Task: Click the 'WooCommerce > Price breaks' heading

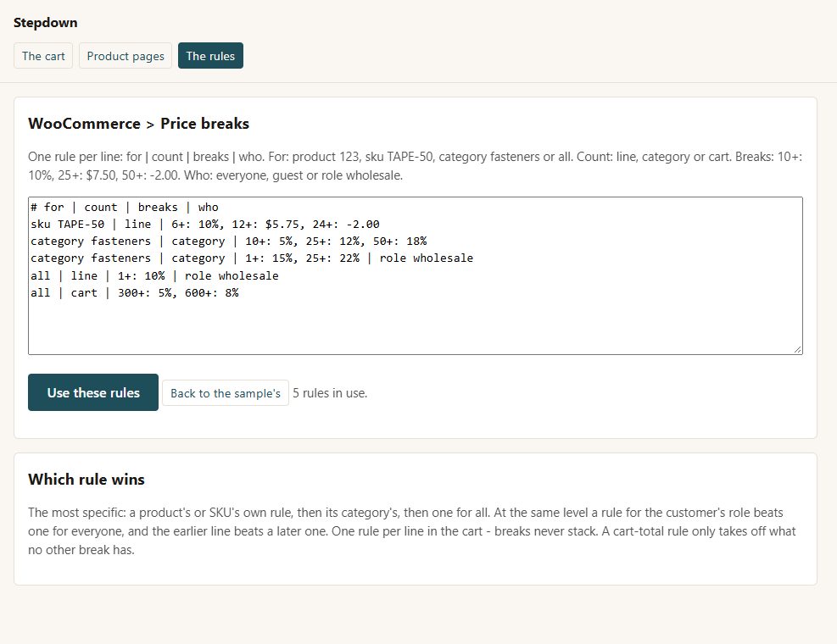Action: pos(139,123)
